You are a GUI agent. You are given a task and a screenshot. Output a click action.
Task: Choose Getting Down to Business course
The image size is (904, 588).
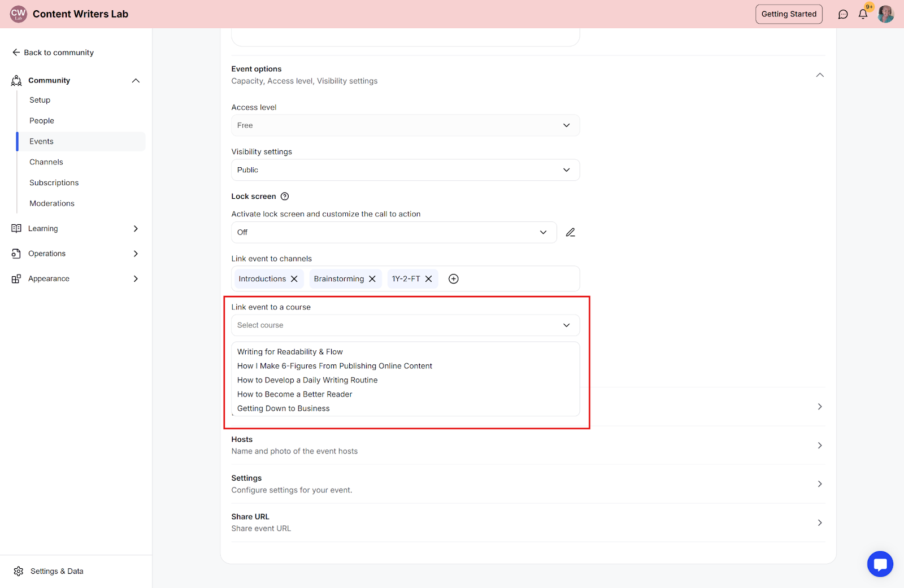pos(283,408)
